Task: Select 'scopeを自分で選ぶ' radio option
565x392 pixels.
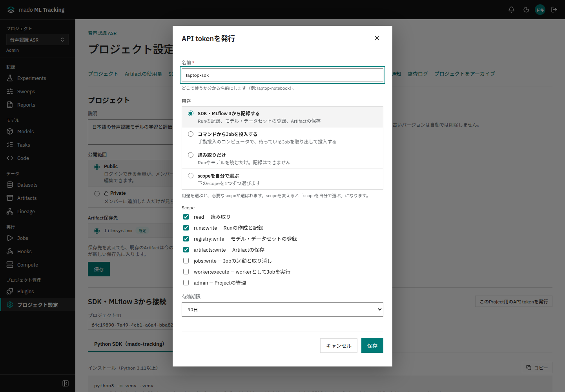Action: click(x=191, y=176)
